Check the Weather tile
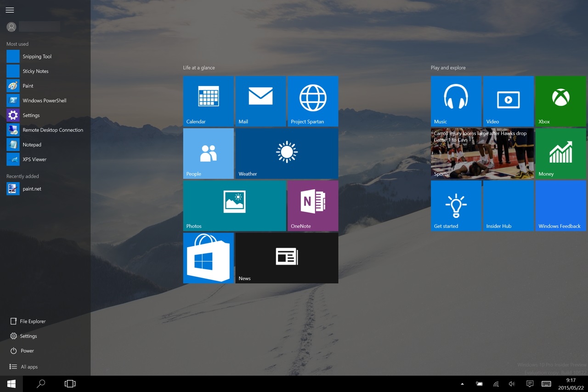 (287, 153)
